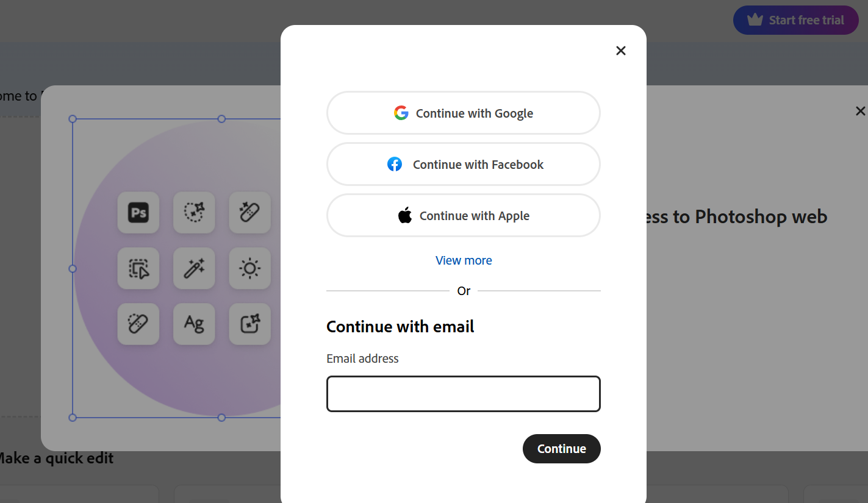Screen dimensions: 868x503
Task: Choose Continue with Facebook
Action: (x=464, y=164)
